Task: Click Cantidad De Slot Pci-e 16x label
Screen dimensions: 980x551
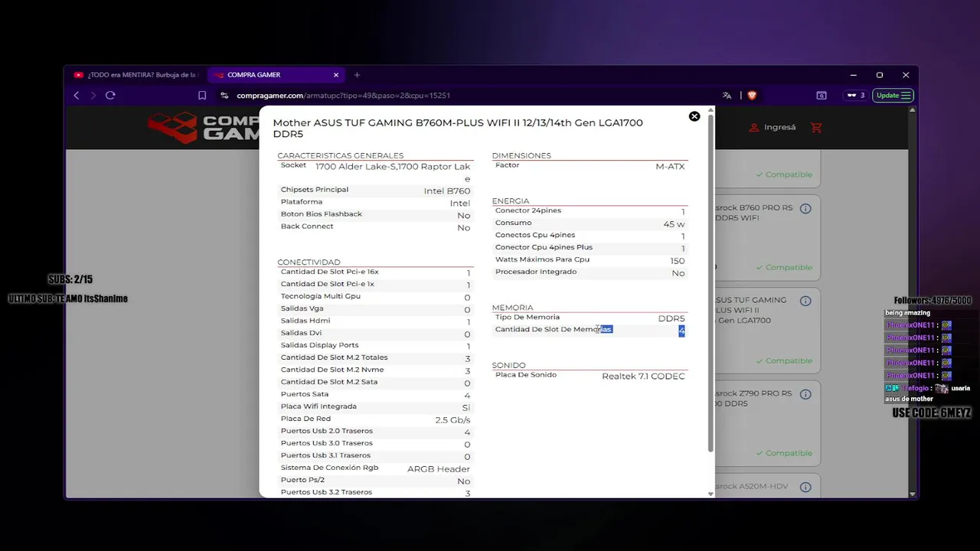Action: [329, 272]
